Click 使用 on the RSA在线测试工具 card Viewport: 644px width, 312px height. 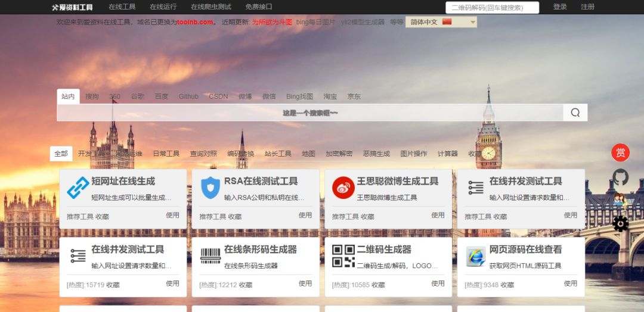(305, 215)
